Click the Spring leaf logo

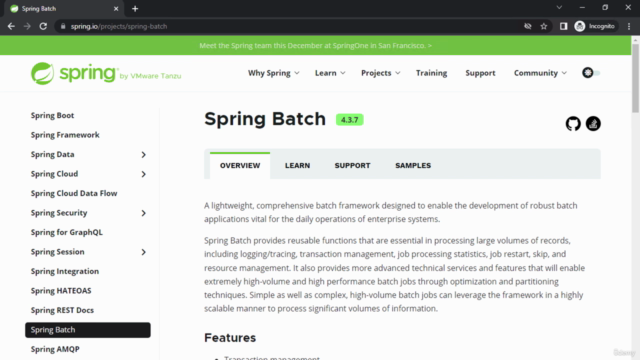(x=42, y=73)
